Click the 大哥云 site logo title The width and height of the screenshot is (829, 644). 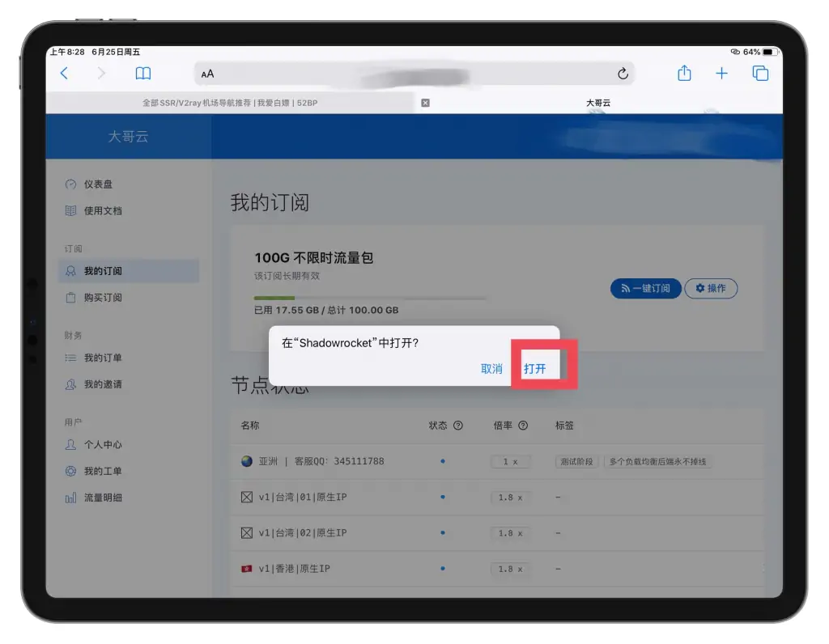click(x=128, y=137)
